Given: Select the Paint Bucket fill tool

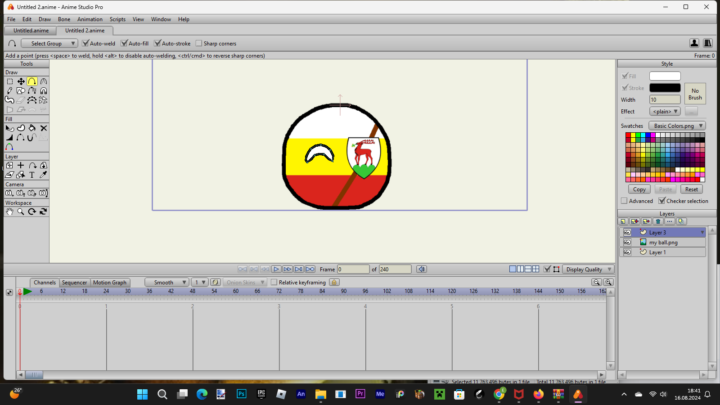Looking at the screenshot, I should click(x=32, y=129).
